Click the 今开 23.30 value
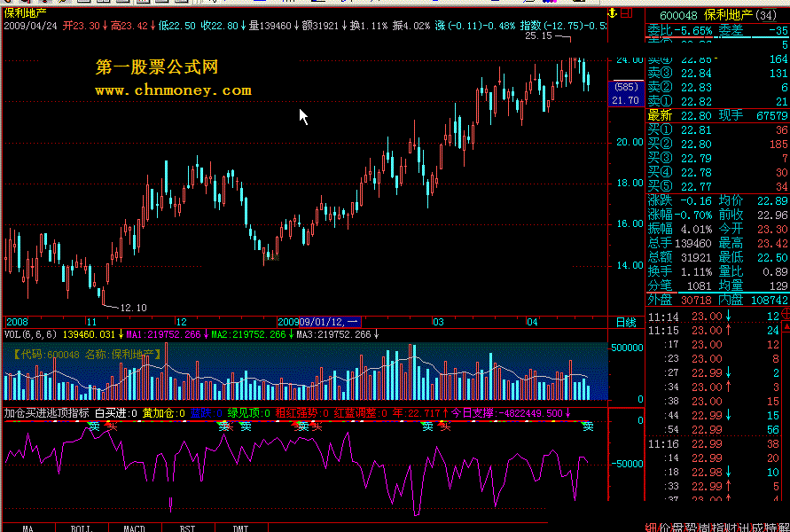 click(754, 230)
